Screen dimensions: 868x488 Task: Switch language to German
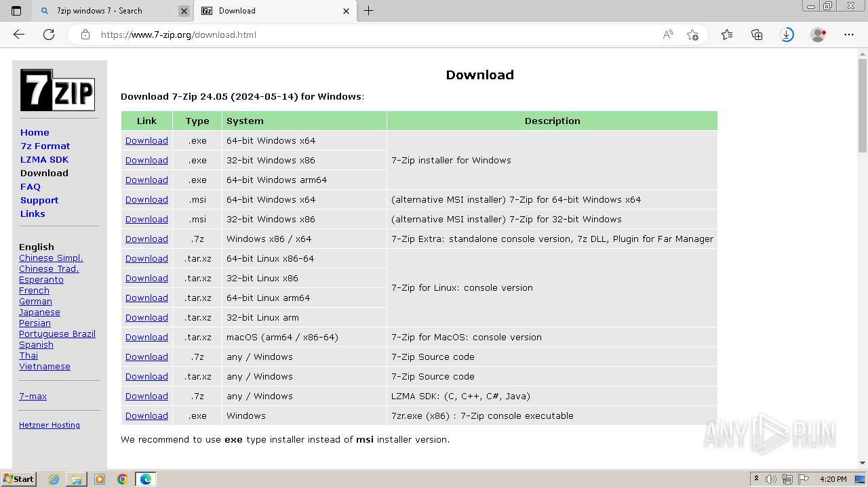click(x=35, y=301)
